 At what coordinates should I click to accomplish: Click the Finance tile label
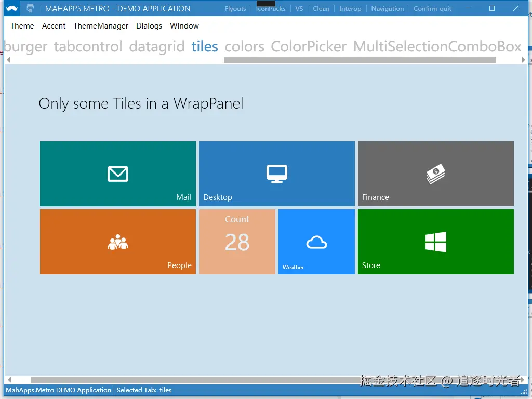pyautogui.click(x=375, y=197)
